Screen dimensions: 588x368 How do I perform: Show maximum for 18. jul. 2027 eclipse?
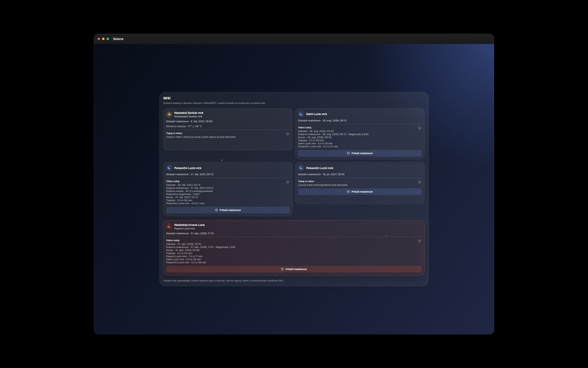pyautogui.click(x=360, y=192)
